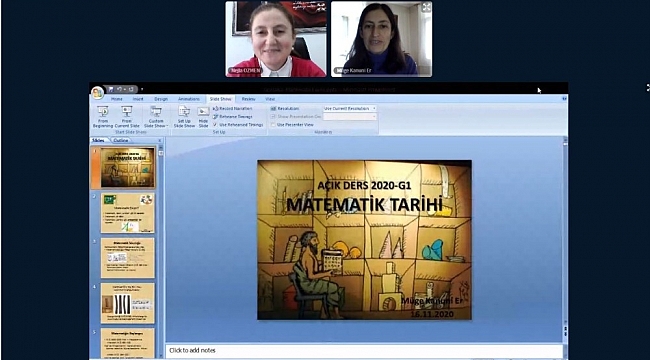650x360 pixels.
Task: Start slideshow From Beginning
Action: coord(103,117)
